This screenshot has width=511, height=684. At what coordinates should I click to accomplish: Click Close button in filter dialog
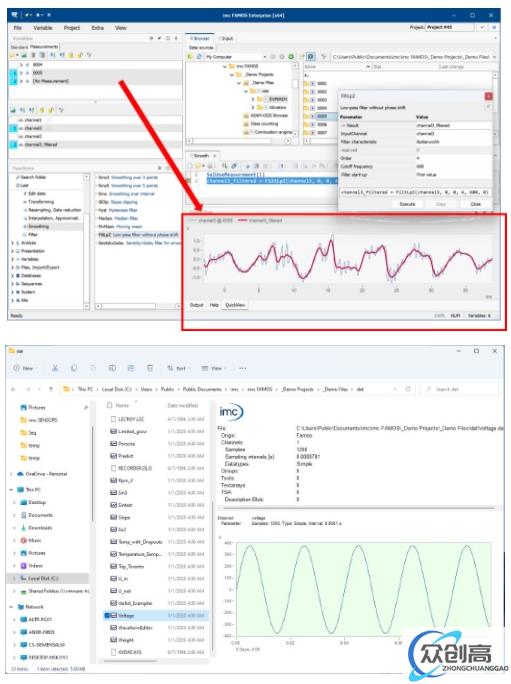point(476,204)
